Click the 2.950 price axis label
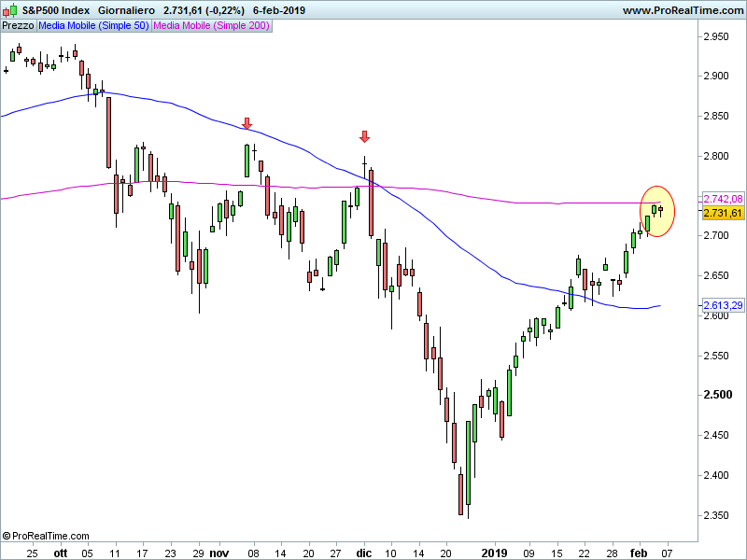Image resolution: width=747 pixels, height=560 pixels. click(x=716, y=36)
